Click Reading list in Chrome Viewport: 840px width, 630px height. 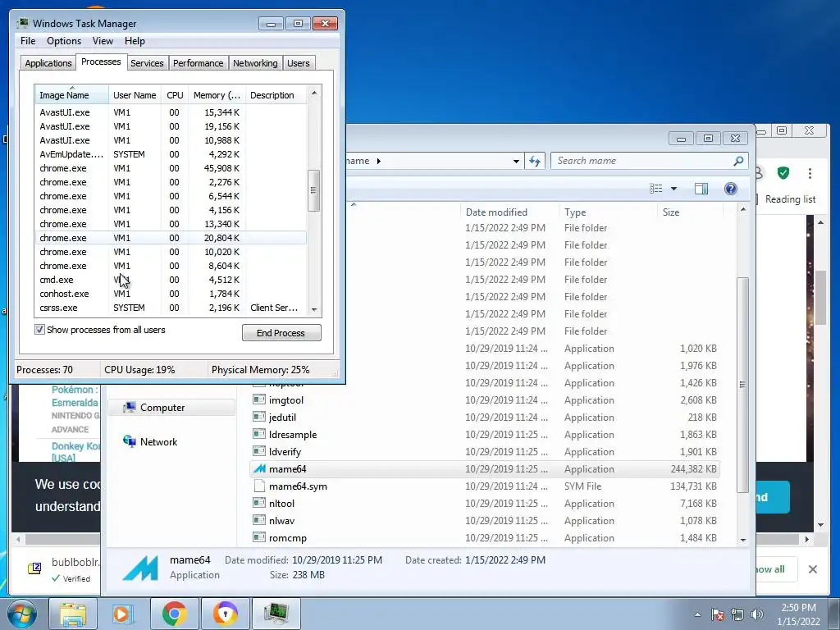[790, 199]
